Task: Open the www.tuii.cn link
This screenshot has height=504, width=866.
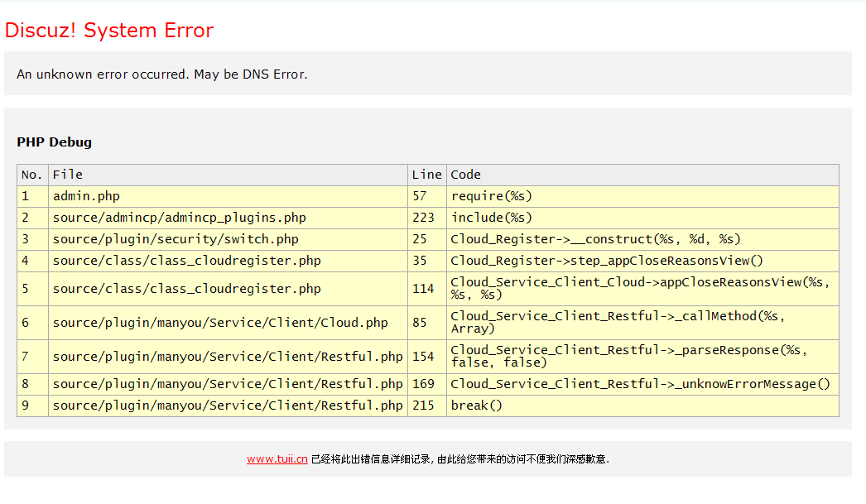Action: (277, 458)
